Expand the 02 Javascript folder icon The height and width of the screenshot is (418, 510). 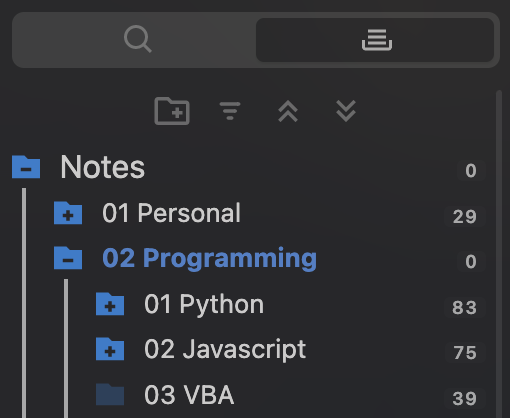pyautogui.click(x=110, y=349)
